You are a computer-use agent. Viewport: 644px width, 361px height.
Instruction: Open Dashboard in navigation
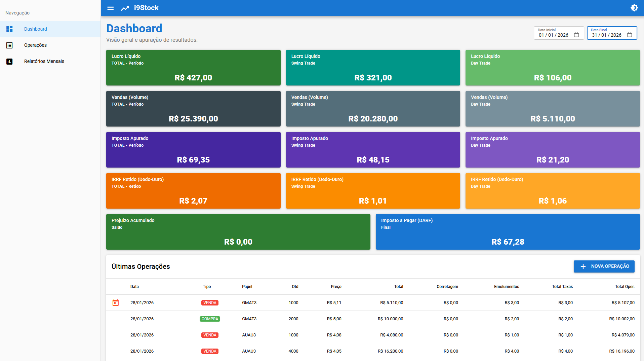[x=50, y=29]
